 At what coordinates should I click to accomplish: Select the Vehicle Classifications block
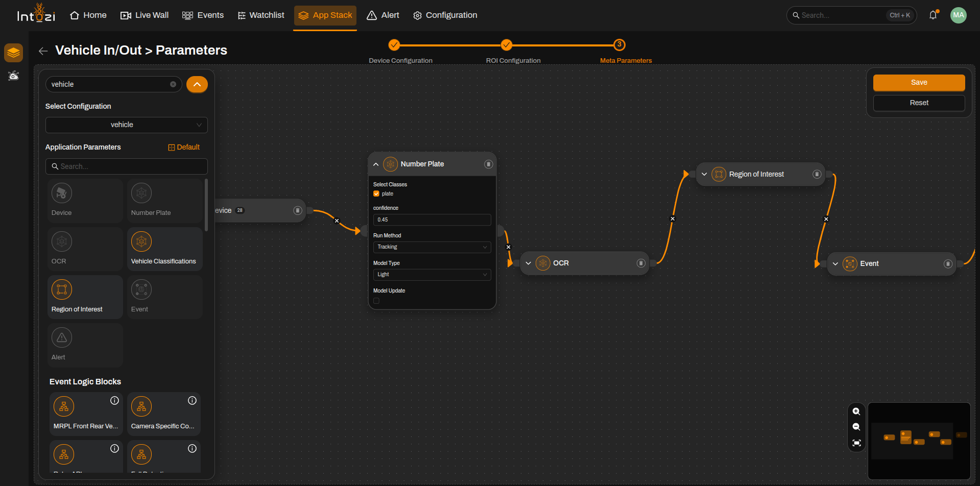(165, 249)
